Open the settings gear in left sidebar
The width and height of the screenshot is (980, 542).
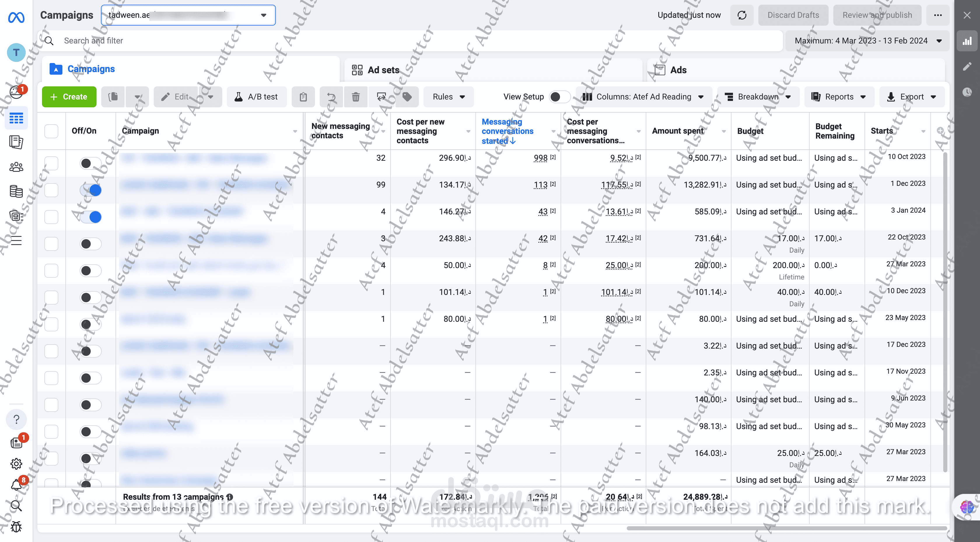tap(16, 464)
